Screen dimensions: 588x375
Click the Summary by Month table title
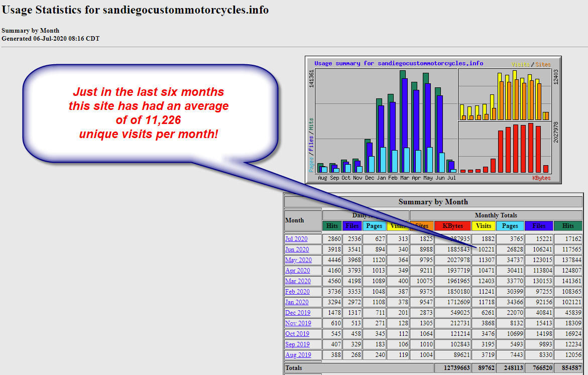pyautogui.click(x=433, y=202)
